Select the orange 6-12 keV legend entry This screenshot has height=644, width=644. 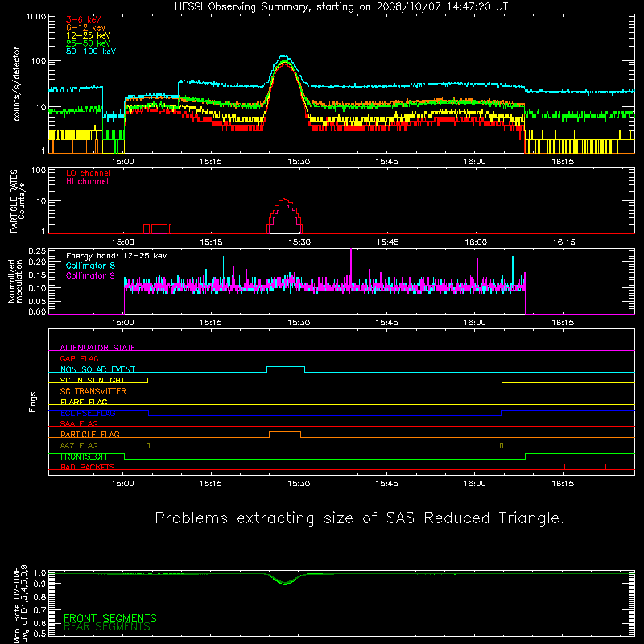(86, 27)
